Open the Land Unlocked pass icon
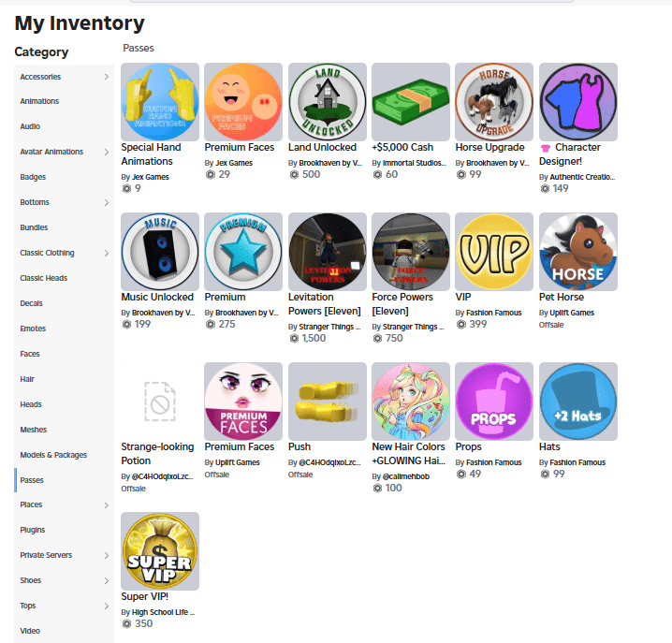This screenshot has height=643, width=672. pos(328,102)
